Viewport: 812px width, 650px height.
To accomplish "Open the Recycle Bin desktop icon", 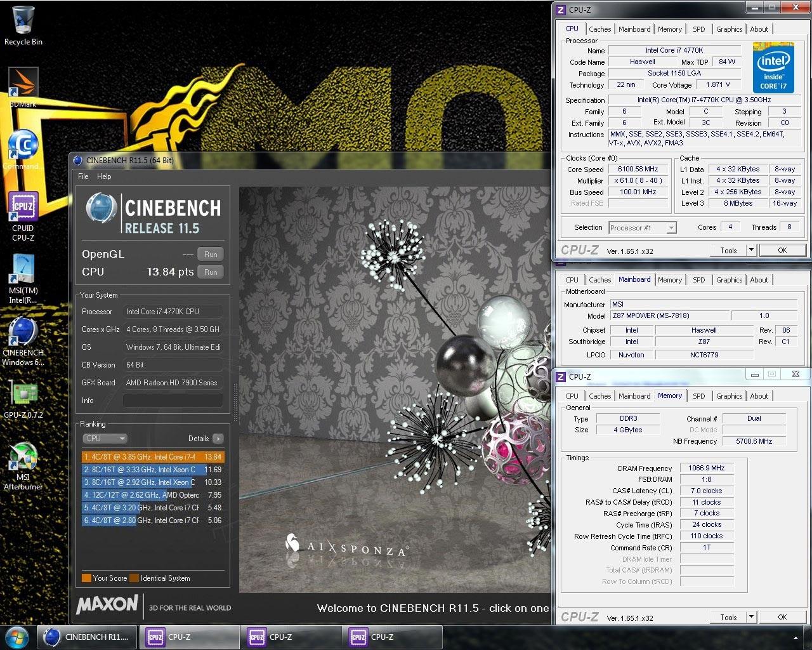I will [x=23, y=25].
